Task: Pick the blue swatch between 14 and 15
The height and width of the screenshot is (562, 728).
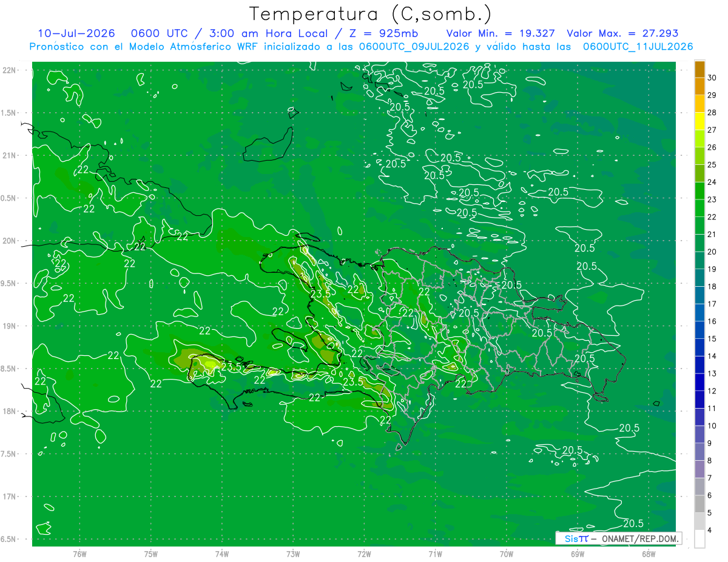Action: coord(699,348)
